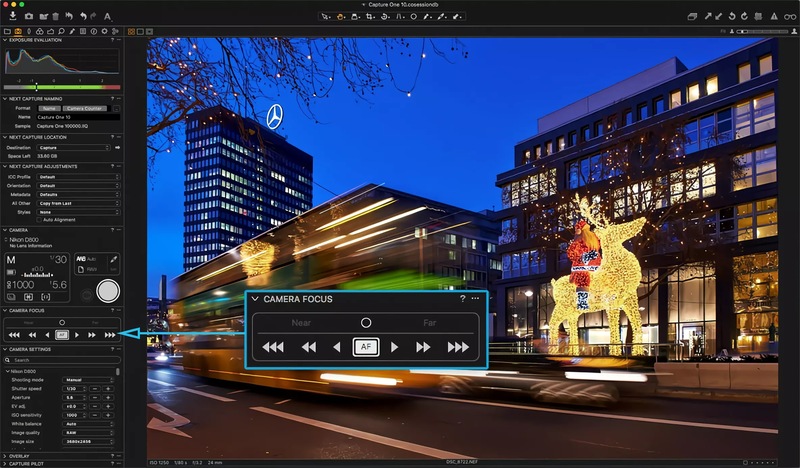Collapse the Next Capture Adjustments panel
This screenshot has height=468, width=800.
click(5, 166)
